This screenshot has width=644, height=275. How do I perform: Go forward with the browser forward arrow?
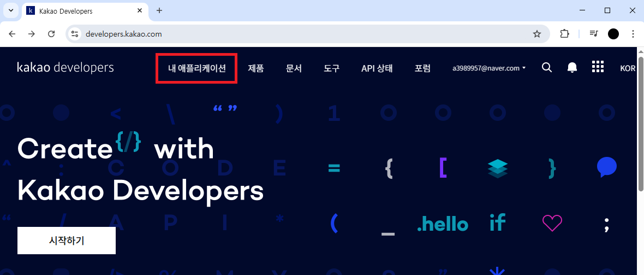32,34
